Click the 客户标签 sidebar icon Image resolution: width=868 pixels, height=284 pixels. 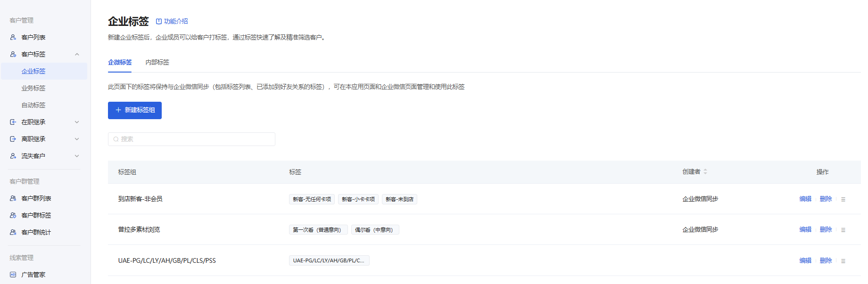(x=13, y=54)
